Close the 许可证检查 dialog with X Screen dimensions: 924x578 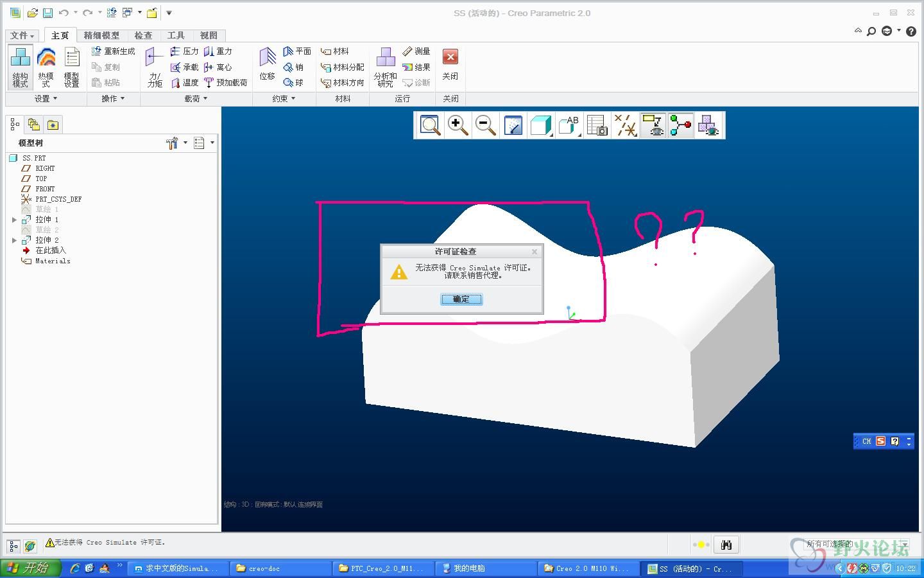(x=535, y=252)
